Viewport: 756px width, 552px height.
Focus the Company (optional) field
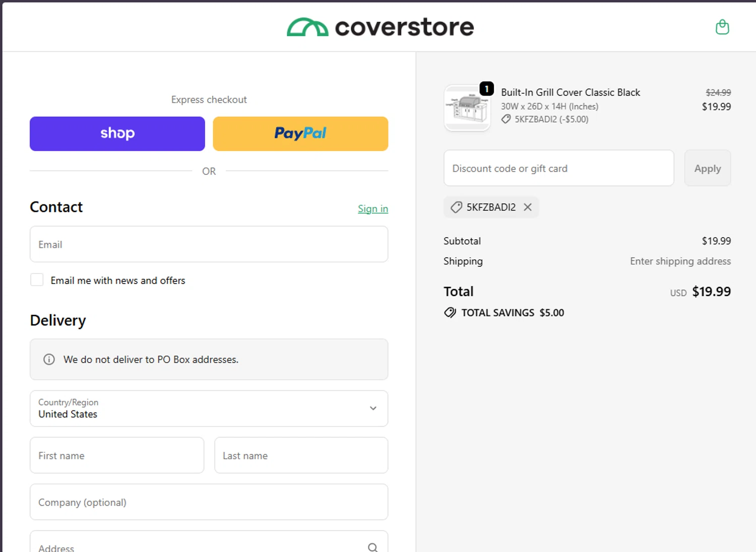tap(209, 502)
